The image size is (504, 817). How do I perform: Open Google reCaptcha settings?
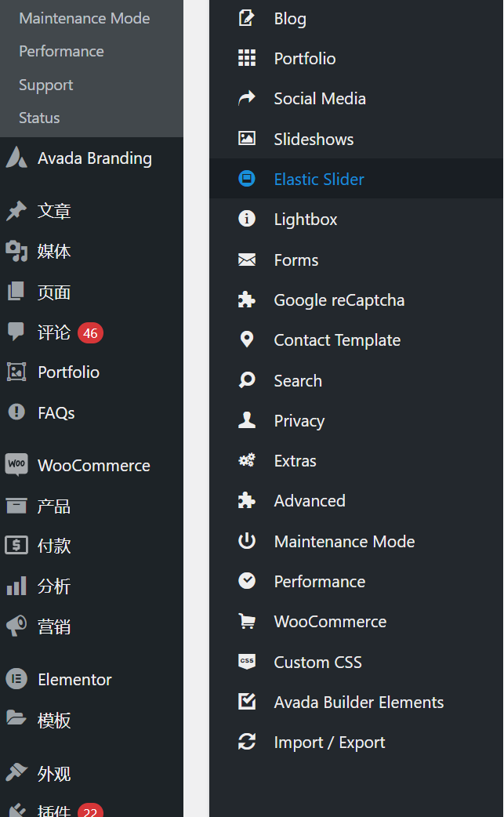tap(339, 300)
